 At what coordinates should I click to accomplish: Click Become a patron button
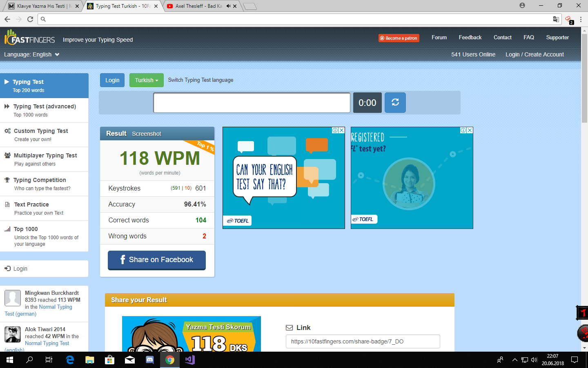click(x=399, y=38)
